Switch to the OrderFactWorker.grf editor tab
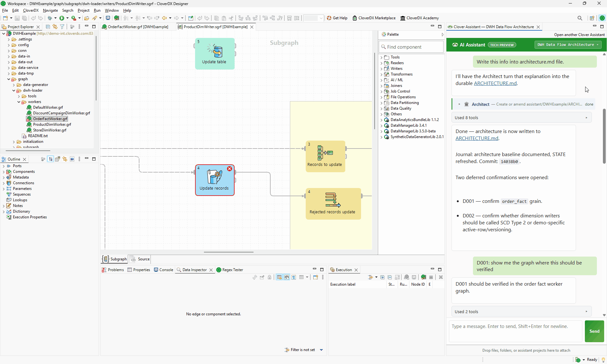Image resolution: width=607 pixels, height=364 pixels. pyautogui.click(x=138, y=27)
